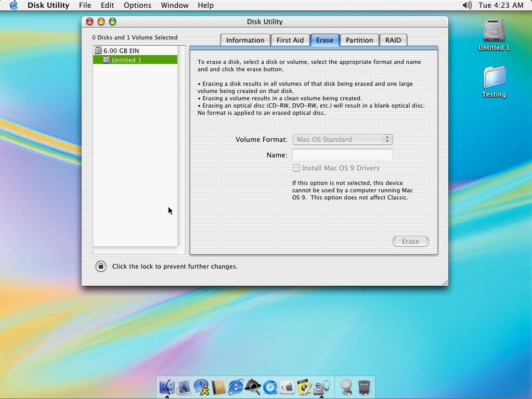Select Untitled 1 drive on desktop
This screenshot has width=532, height=399.
pos(494,35)
